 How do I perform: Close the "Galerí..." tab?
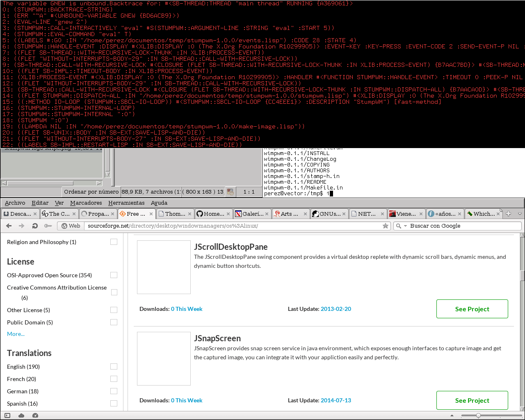tap(267, 214)
